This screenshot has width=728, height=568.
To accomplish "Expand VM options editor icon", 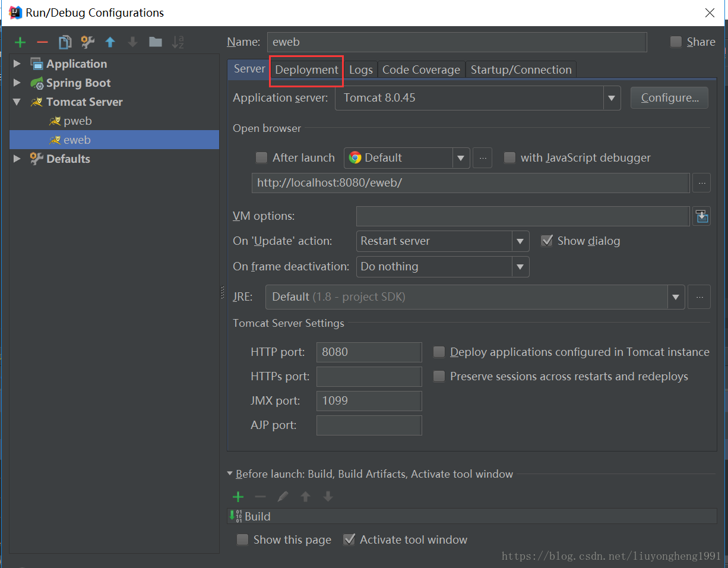I will point(702,216).
